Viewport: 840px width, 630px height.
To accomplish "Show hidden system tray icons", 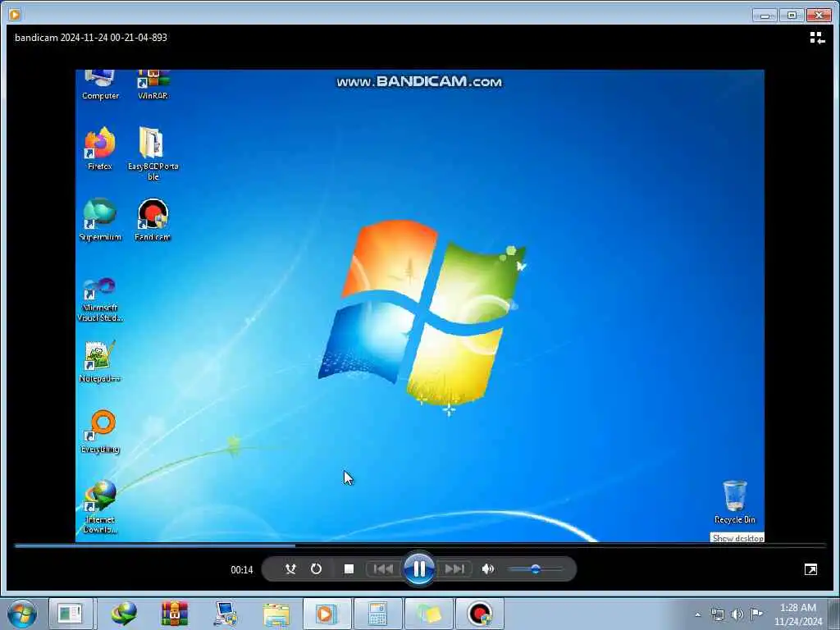I will (x=697, y=614).
